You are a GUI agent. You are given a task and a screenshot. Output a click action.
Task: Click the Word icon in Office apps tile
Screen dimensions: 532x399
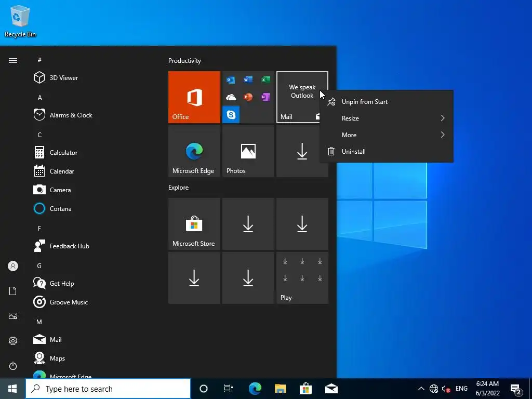[248, 79]
